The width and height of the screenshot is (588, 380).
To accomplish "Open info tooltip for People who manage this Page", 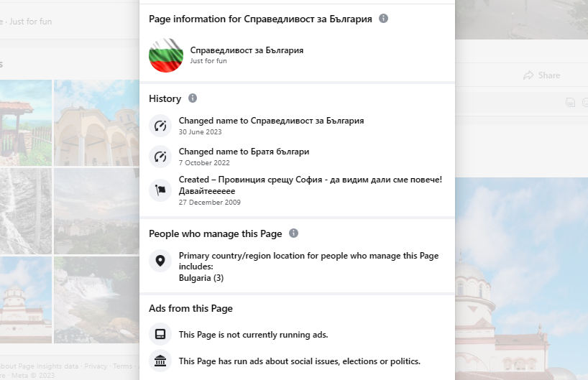I will 293,233.
